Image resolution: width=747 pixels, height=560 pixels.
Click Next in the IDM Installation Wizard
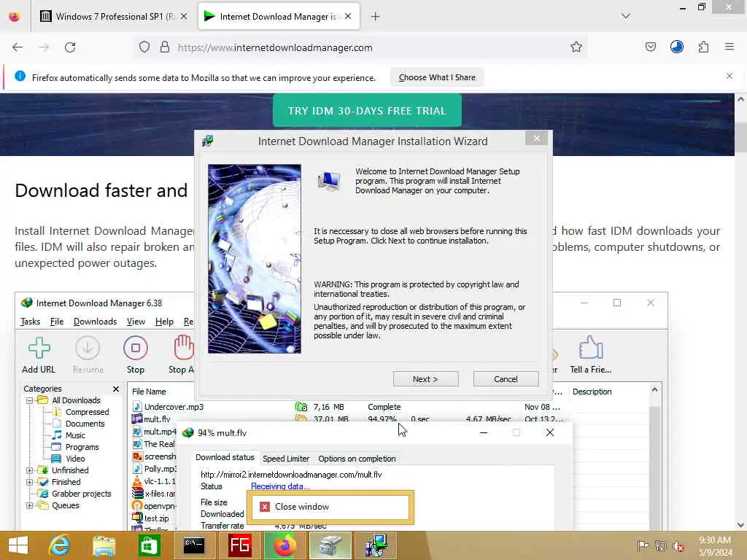425,379
